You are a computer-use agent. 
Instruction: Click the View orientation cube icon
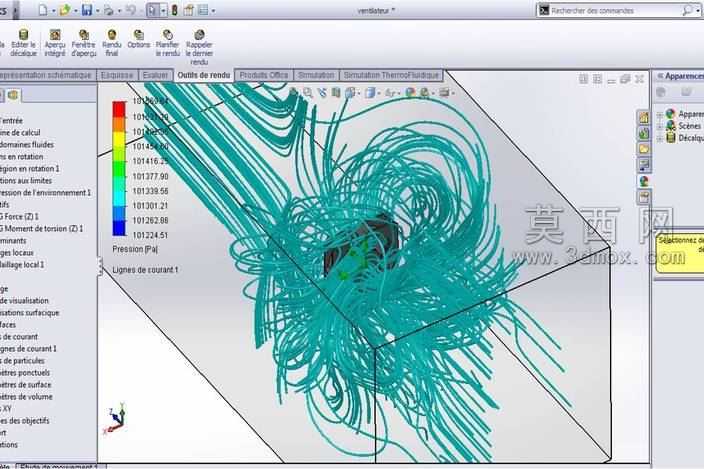click(x=350, y=93)
